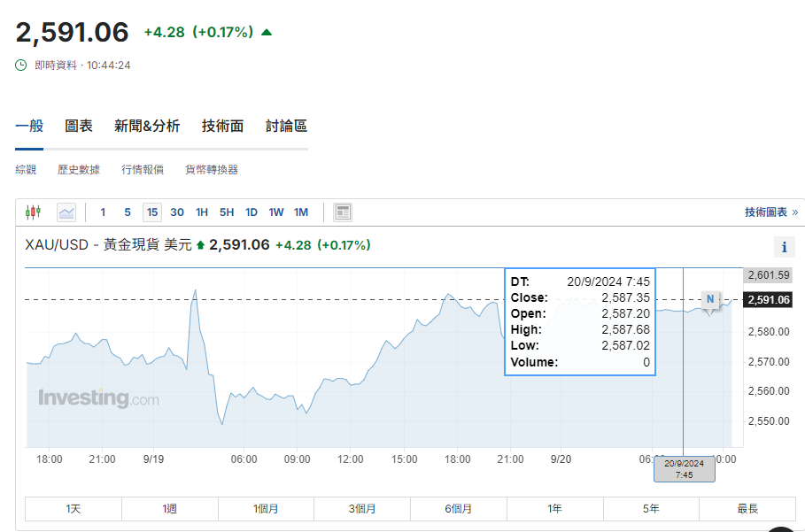Switch to the 新聞&分析 tab
The height and width of the screenshot is (532, 805).
point(147,126)
